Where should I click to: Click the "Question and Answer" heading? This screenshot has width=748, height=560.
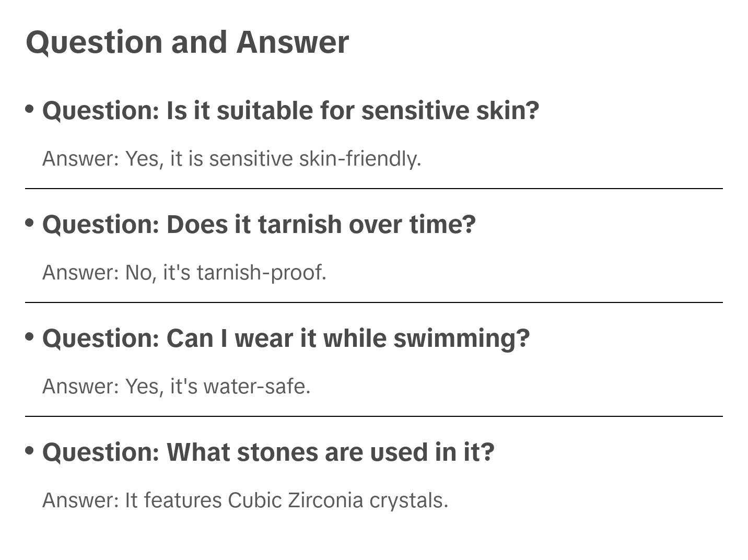tap(187, 42)
